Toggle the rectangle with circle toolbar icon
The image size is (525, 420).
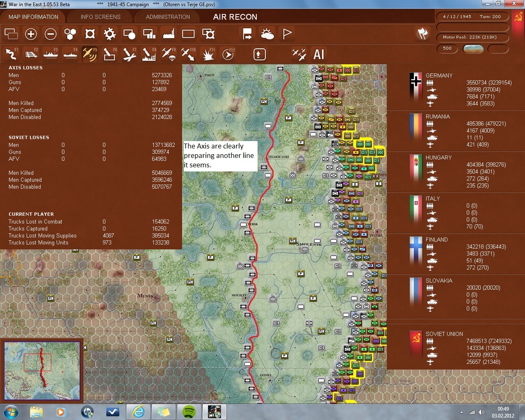click(x=129, y=34)
